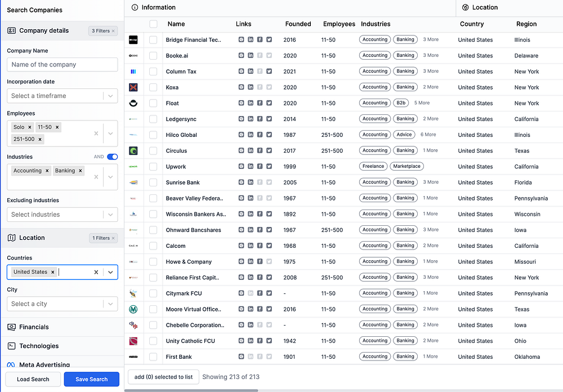Open Facebook link for Wisconsin Bankers As..
This screenshot has width=563, height=392.
pos(260,214)
